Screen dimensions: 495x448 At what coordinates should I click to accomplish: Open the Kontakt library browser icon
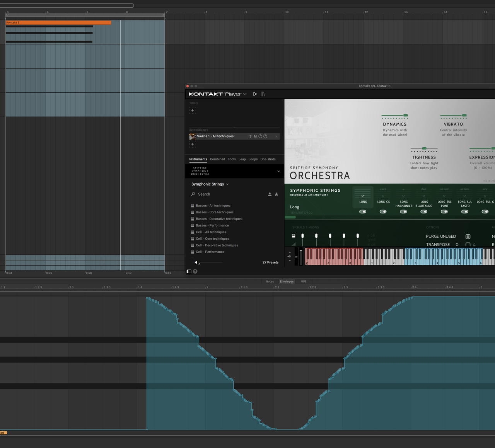[263, 94]
